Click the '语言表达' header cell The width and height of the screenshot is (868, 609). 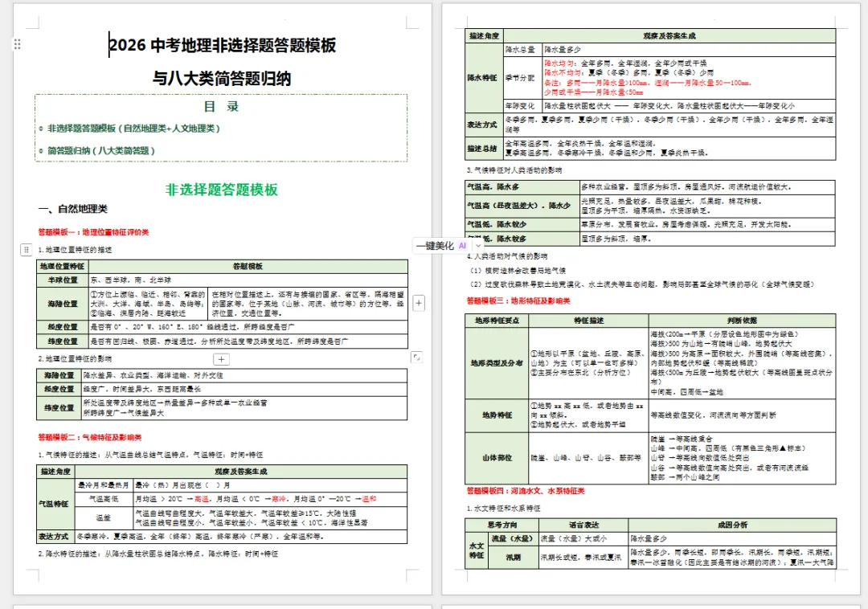click(583, 525)
